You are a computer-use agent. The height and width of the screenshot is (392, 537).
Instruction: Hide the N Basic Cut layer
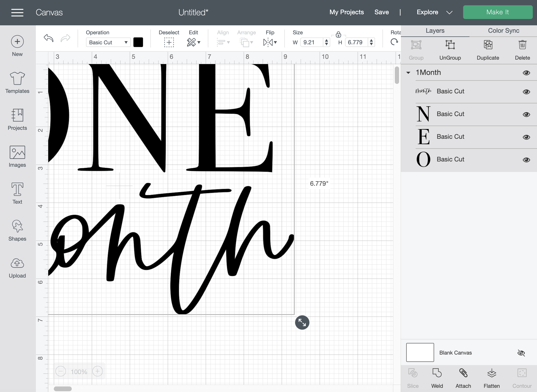pos(526,114)
